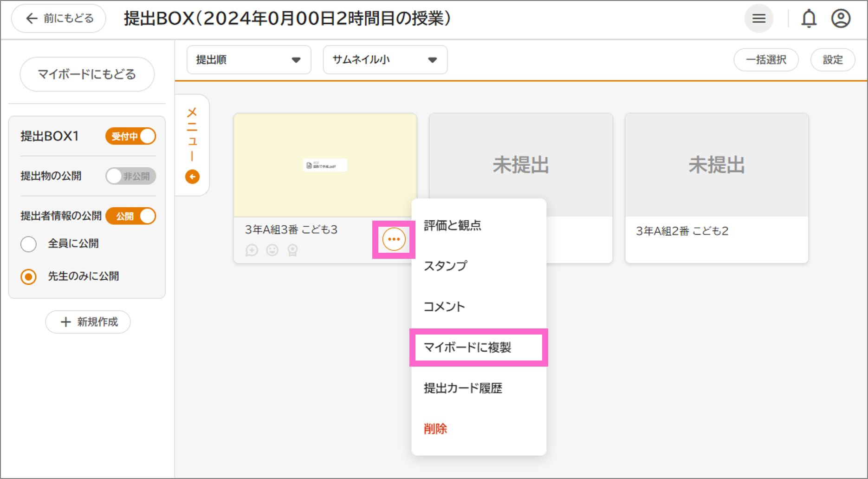Open the hamburger menu icon
868x479 pixels.
point(758,19)
